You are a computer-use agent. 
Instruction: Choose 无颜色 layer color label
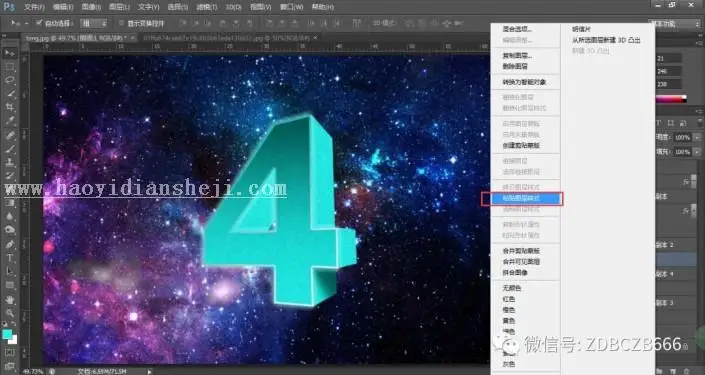pos(512,288)
